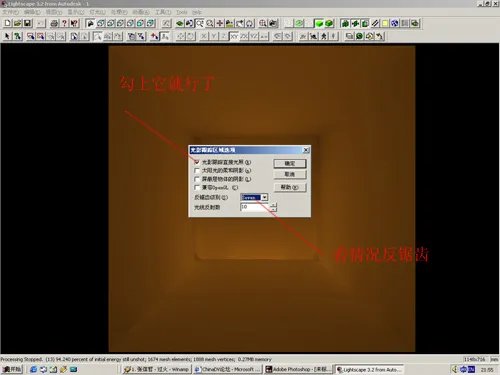This screenshot has width=500, height=375.
Task: Open the 工具 Tools menu
Action: [163, 12]
